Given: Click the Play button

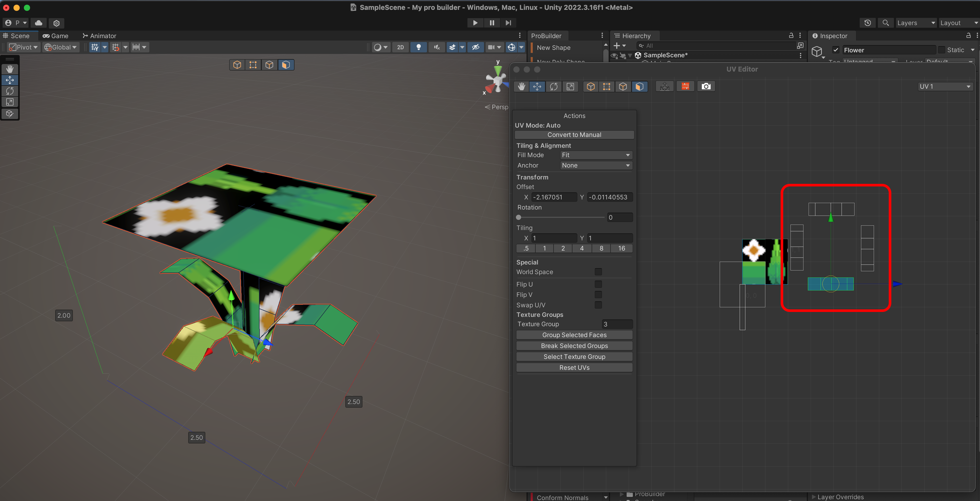Looking at the screenshot, I should click(475, 23).
